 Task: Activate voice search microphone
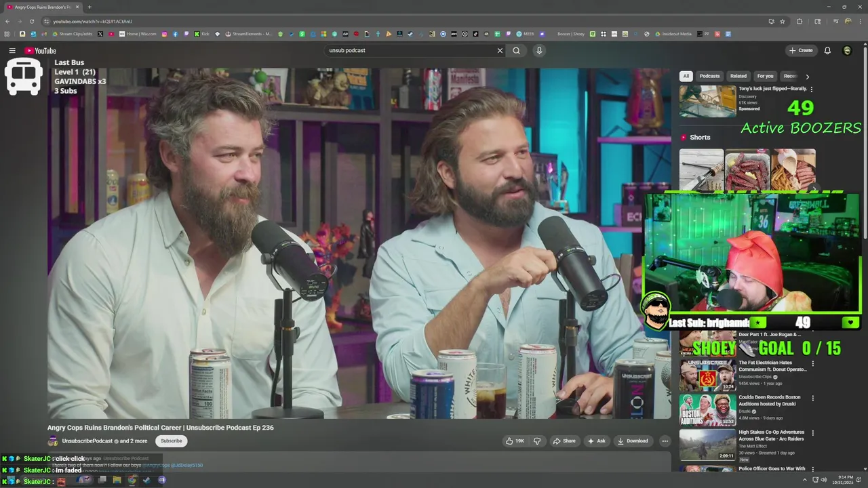pyautogui.click(x=539, y=50)
